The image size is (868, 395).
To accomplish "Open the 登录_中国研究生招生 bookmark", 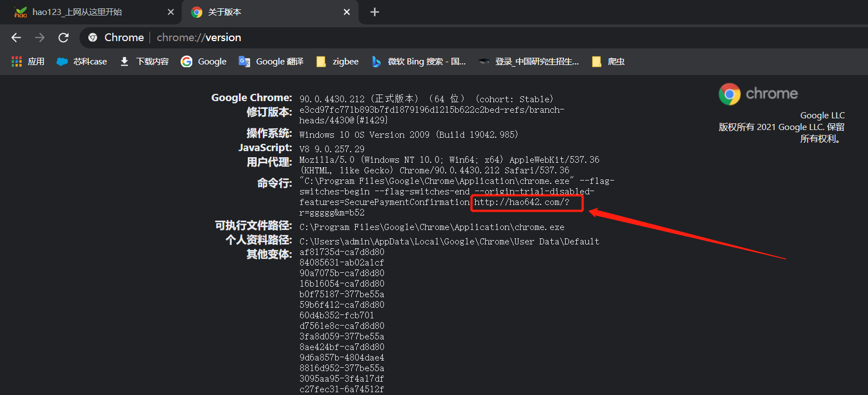I will click(529, 61).
